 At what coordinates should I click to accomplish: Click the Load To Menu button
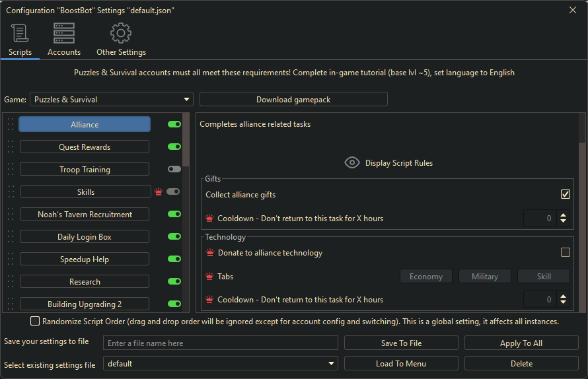tap(401, 363)
